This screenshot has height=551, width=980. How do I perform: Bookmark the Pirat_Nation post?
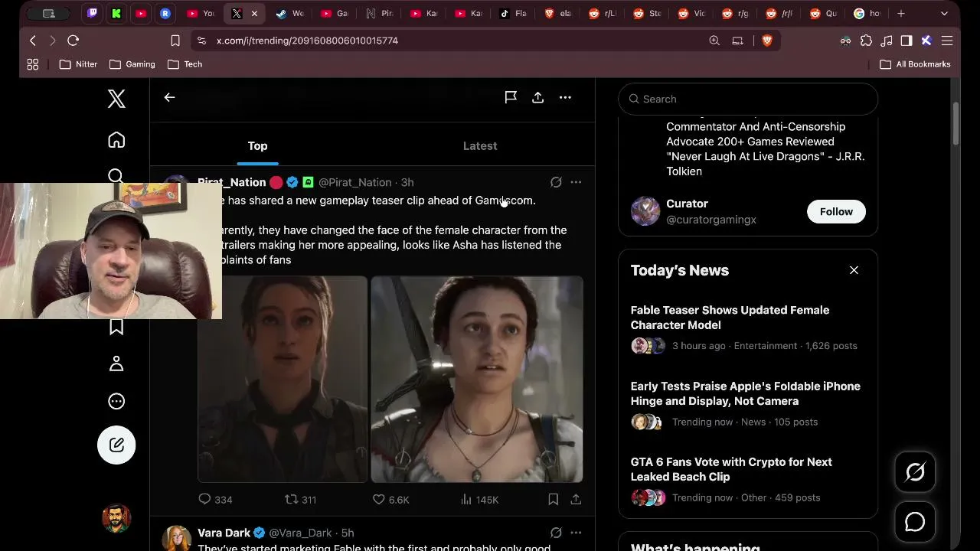(553, 499)
